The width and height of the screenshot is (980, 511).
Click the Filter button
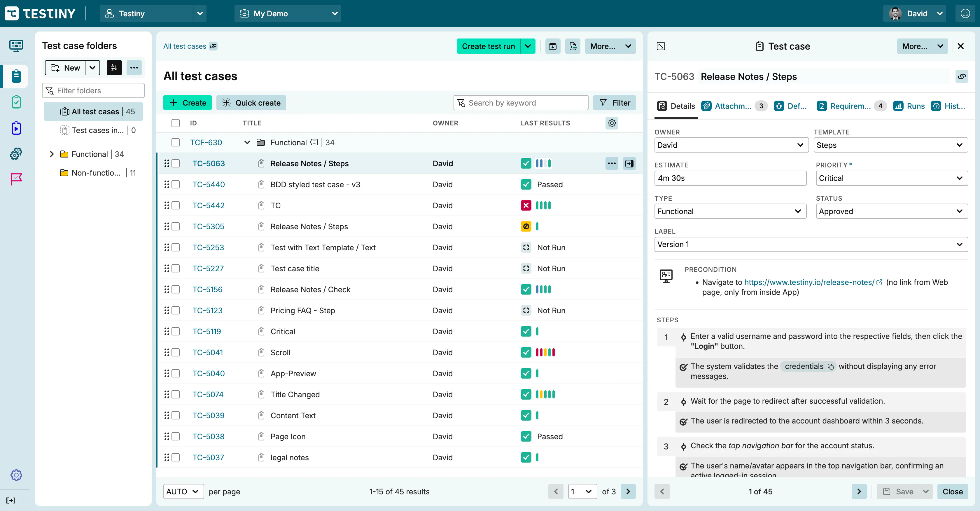(x=615, y=103)
